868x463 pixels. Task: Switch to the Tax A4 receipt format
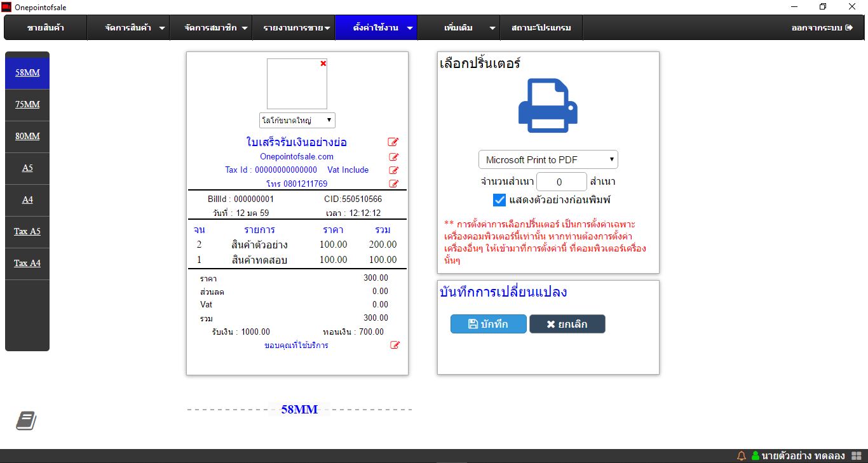point(27,264)
